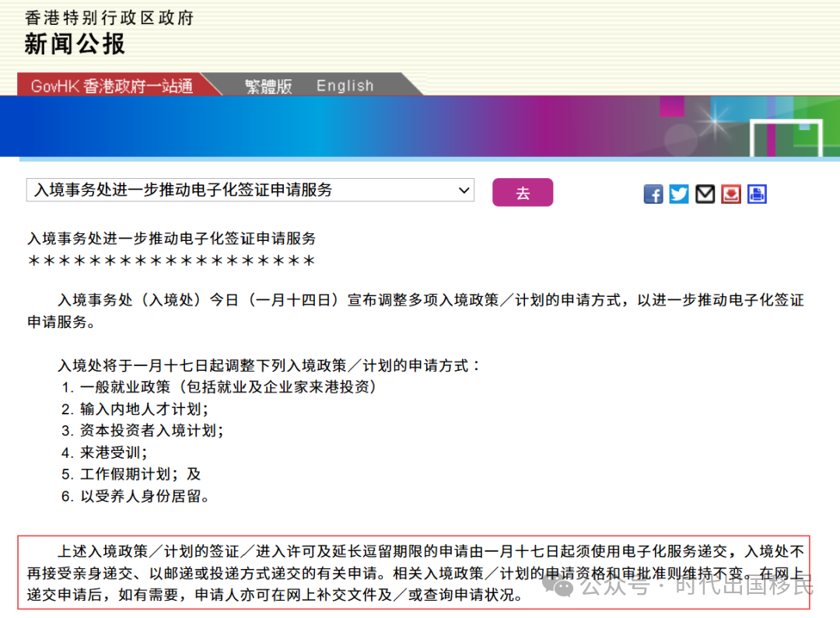Click the 香港特别行政区政府 header text
Screen dimensions: 840x618
point(109,17)
